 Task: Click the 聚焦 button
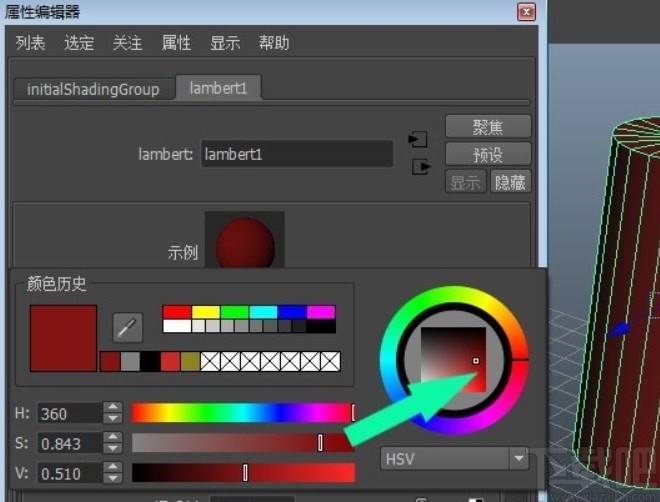[488, 127]
